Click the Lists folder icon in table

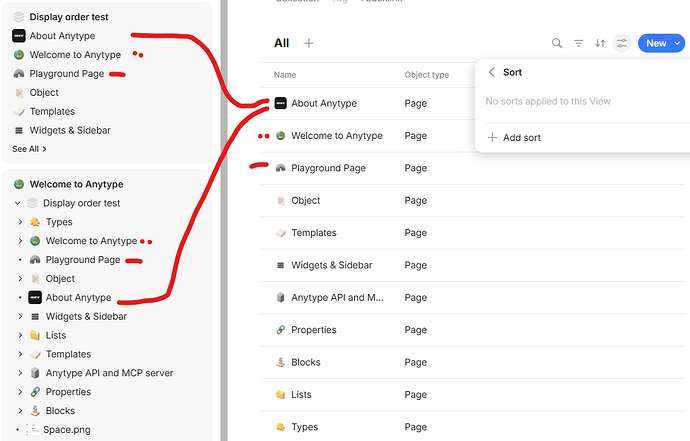pos(280,394)
